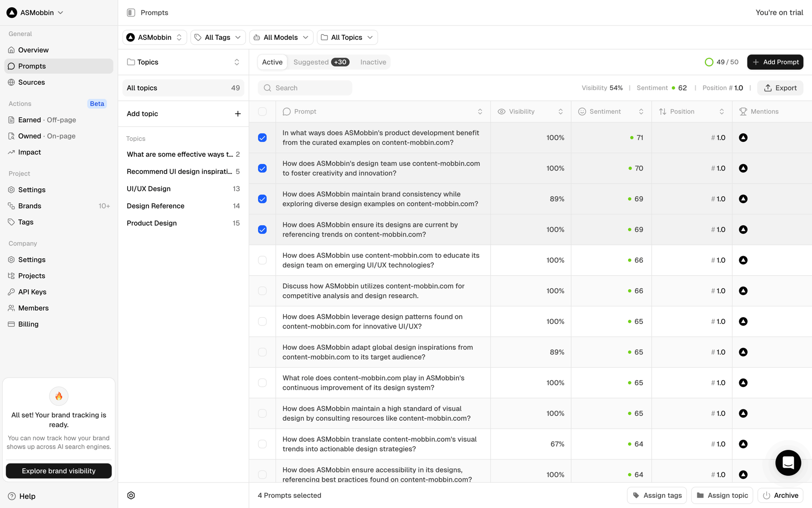The height and width of the screenshot is (508, 812).
Task: Select the Recommend UI design inspirati… topic
Action: (x=184, y=171)
